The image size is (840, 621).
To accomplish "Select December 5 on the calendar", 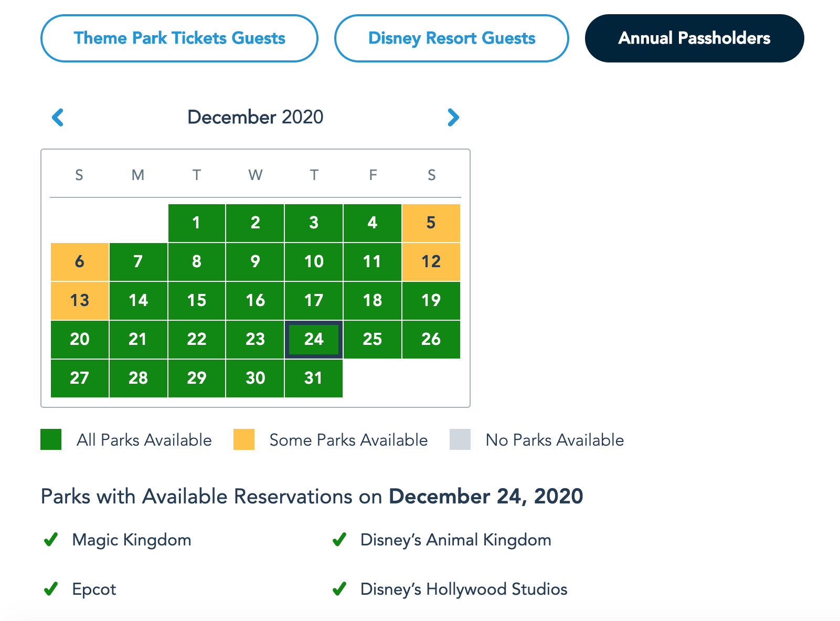I will [431, 223].
